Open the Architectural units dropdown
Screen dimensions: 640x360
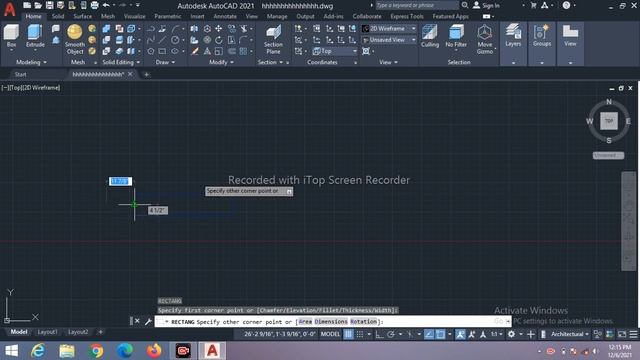click(x=570, y=334)
